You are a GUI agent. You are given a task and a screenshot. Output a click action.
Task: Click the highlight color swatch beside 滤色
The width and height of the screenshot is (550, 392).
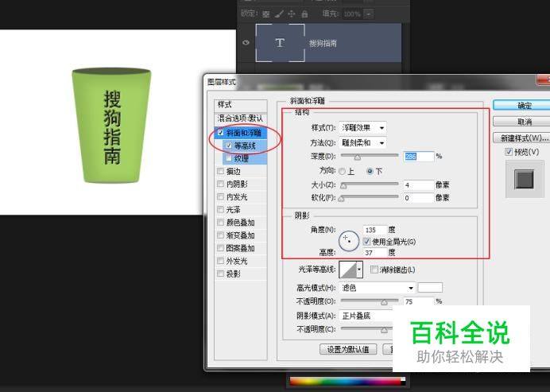(x=430, y=287)
